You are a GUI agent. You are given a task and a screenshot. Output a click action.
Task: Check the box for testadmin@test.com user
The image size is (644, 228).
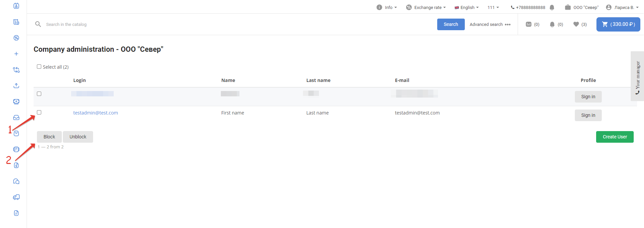pyautogui.click(x=39, y=113)
